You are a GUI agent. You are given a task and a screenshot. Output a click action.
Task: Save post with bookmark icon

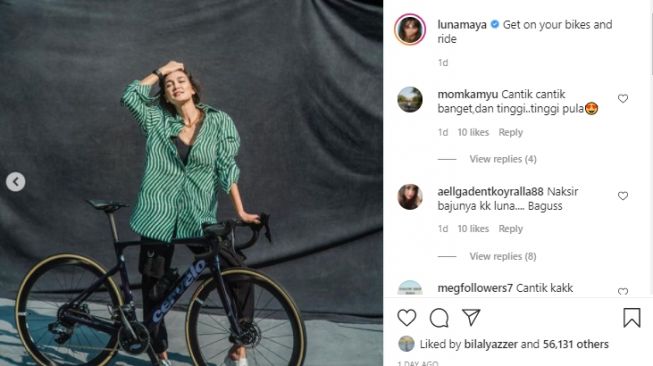(x=631, y=318)
